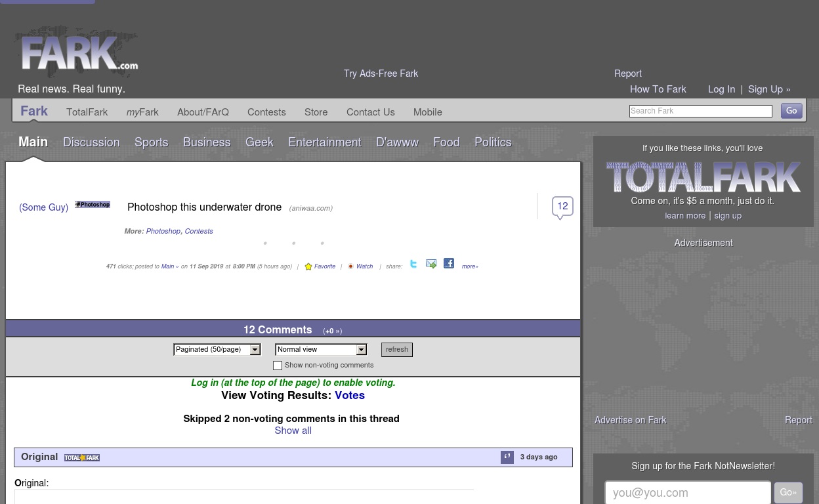
Task: Click the Watch icon
Action: [x=350, y=266]
